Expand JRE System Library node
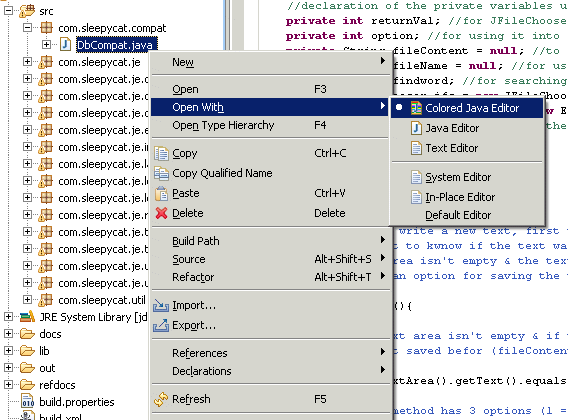 click(x=8, y=317)
